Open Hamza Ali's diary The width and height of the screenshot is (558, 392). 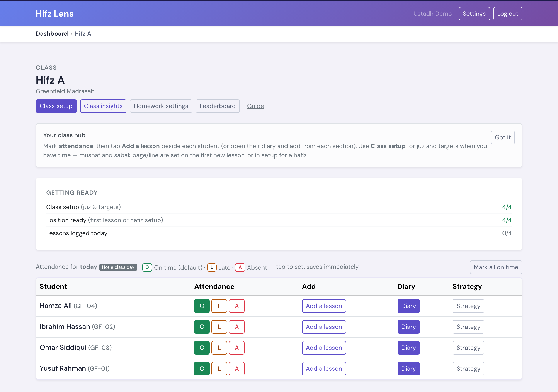408,306
